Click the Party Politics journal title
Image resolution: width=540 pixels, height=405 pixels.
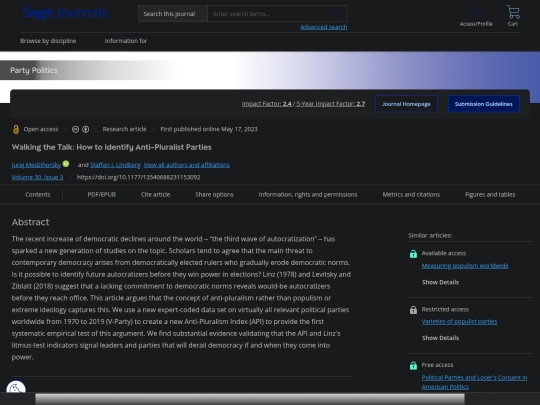(34, 70)
